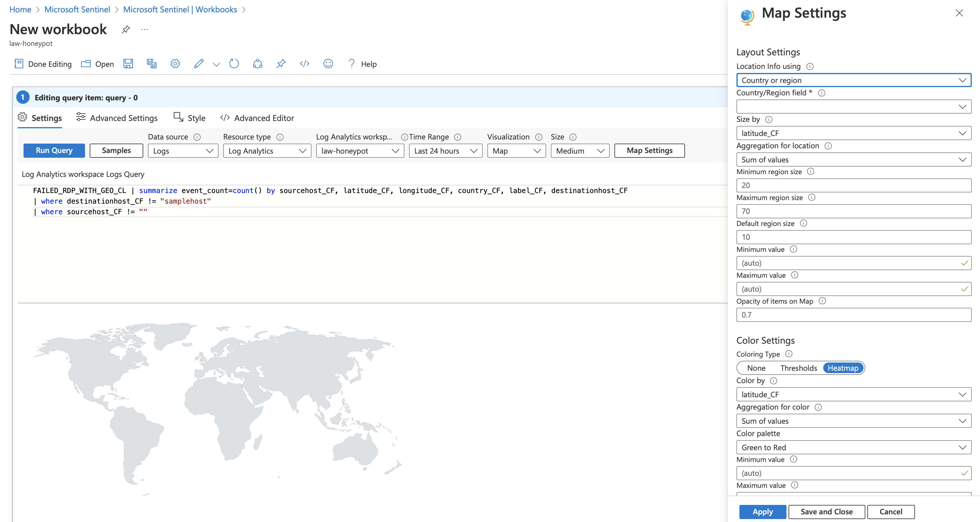Open the Resource type Log Analytics dropdown
Viewport: 980px width, 522px height.
coord(267,151)
